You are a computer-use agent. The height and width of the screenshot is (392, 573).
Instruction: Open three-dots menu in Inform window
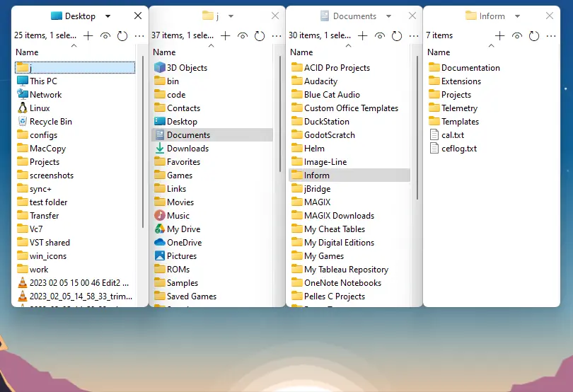[551, 36]
